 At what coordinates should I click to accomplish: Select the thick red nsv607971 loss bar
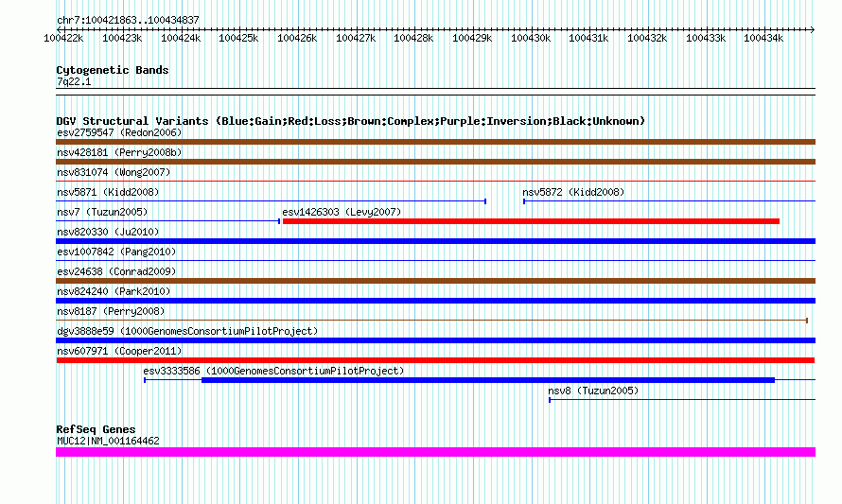click(x=435, y=360)
